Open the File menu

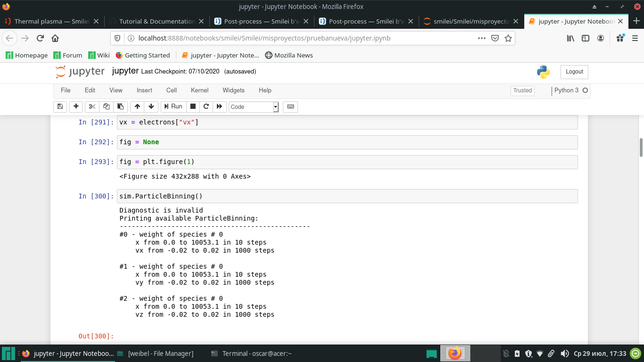coord(66,90)
